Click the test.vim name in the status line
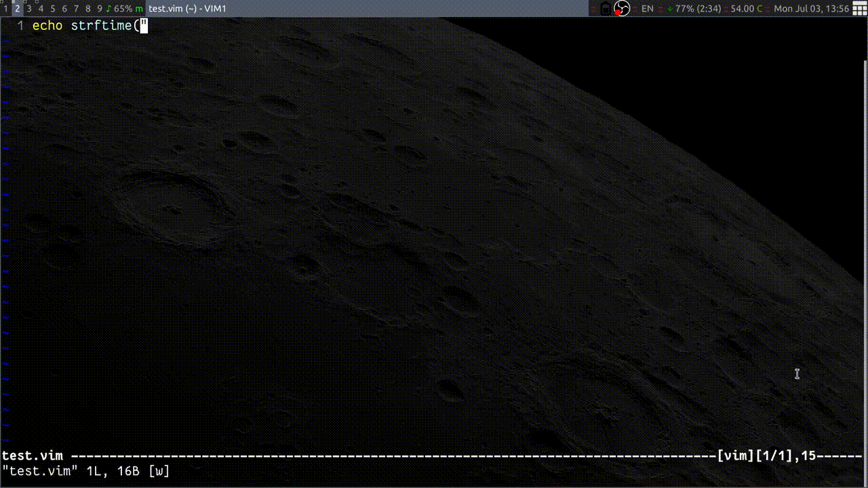The height and width of the screenshot is (488, 868). 33,456
